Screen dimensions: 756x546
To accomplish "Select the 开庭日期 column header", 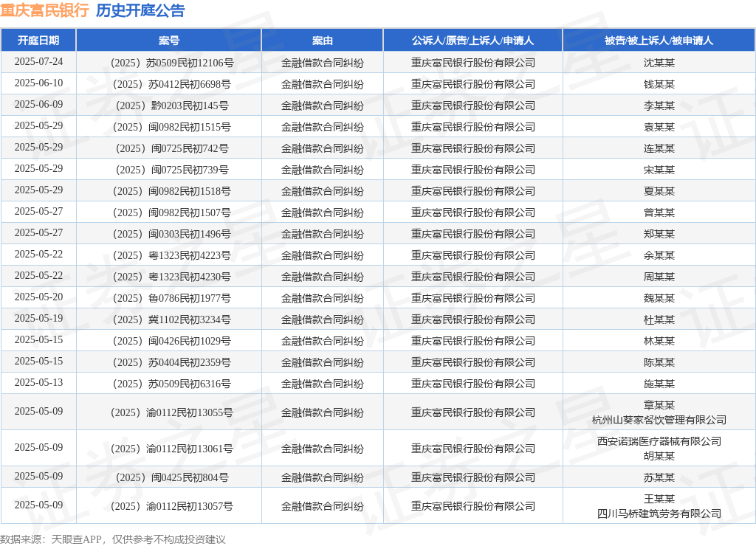I will (x=38, y=41).
